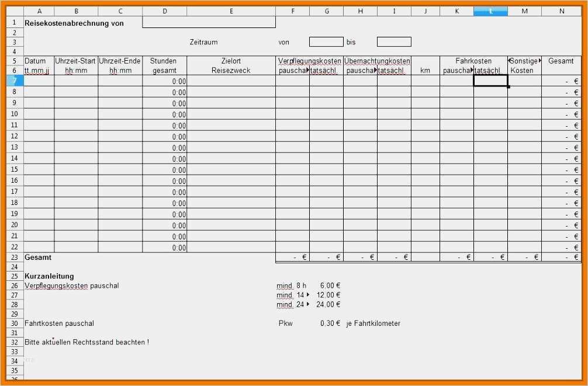
Task: Click 'Zielort' heading cell
Action: point(231,61)
